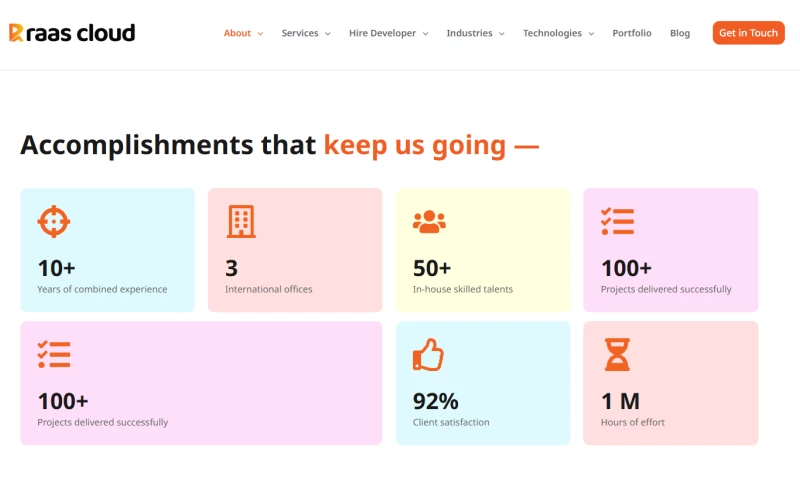Open the Industries dropdown menu

click(x=475, y=33)
